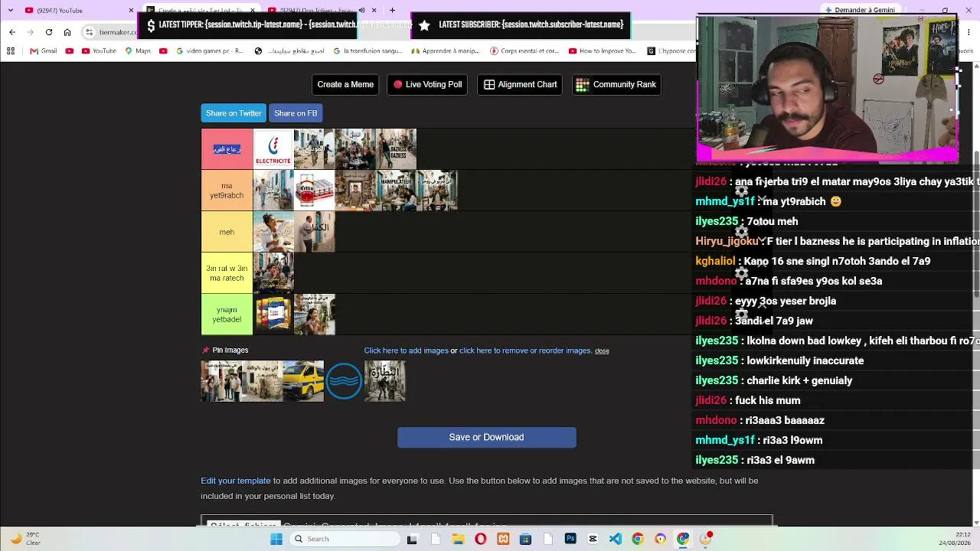
Task: Select the blue and yellow boxes image in green tier
Action: coord(273,315)
